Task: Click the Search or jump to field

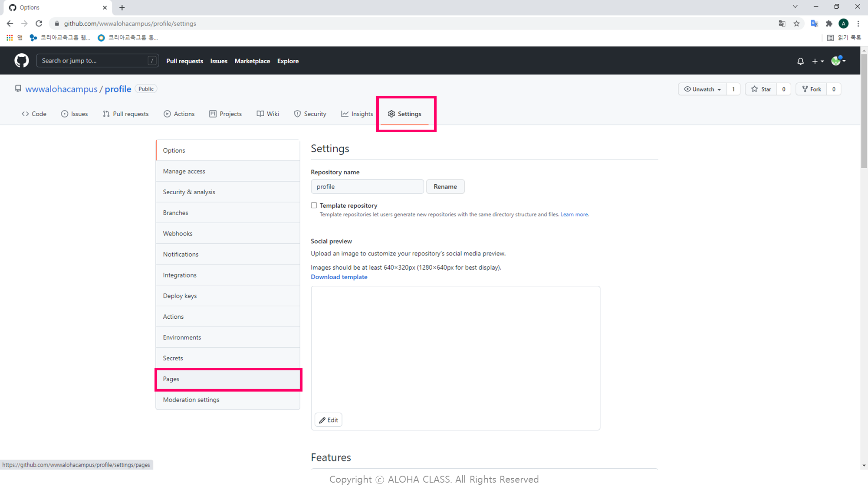Action: click(x=97, y=61)
